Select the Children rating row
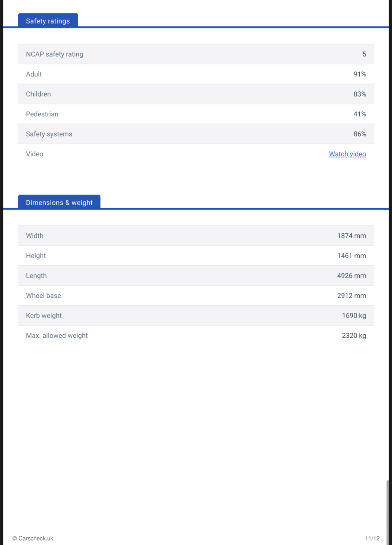Screen dimensions: 392x545 coord(196,94)
